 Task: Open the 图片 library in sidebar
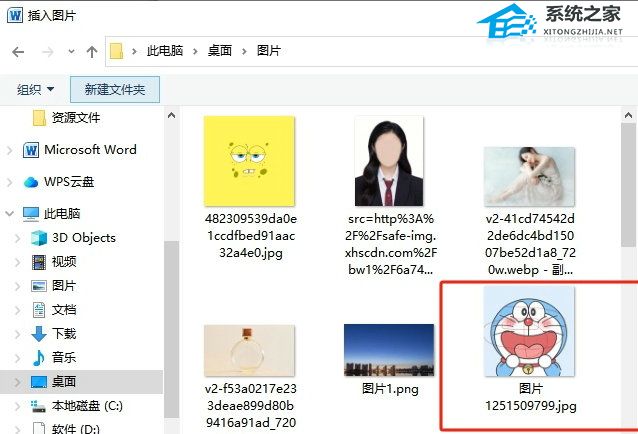64,286
